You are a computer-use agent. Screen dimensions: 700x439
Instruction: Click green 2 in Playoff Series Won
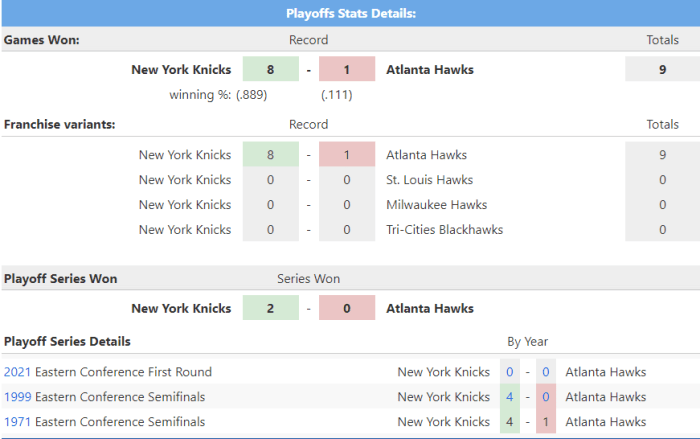pos(270,309)
